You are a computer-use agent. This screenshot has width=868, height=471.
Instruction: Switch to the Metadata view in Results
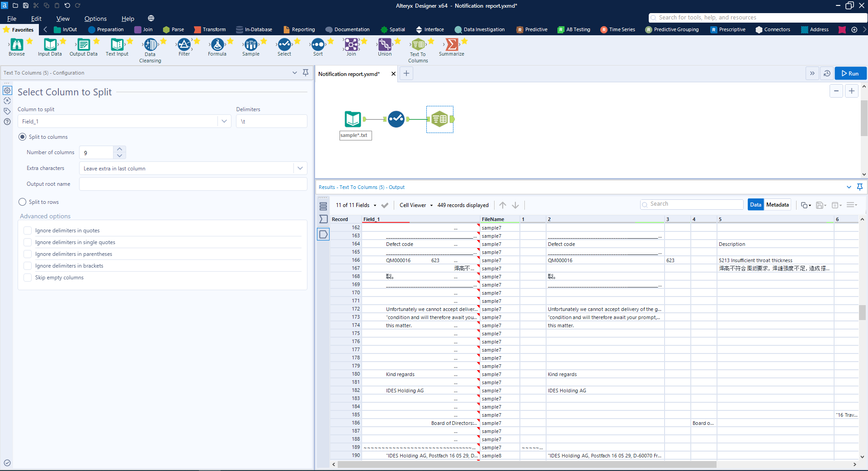coord(777,204)
